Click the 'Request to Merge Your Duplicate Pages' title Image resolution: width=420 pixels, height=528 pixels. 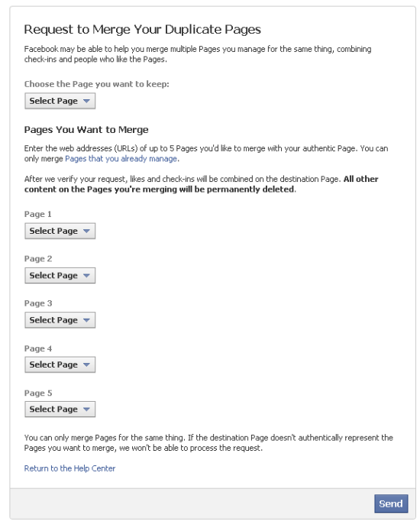[x=142, y=30]
